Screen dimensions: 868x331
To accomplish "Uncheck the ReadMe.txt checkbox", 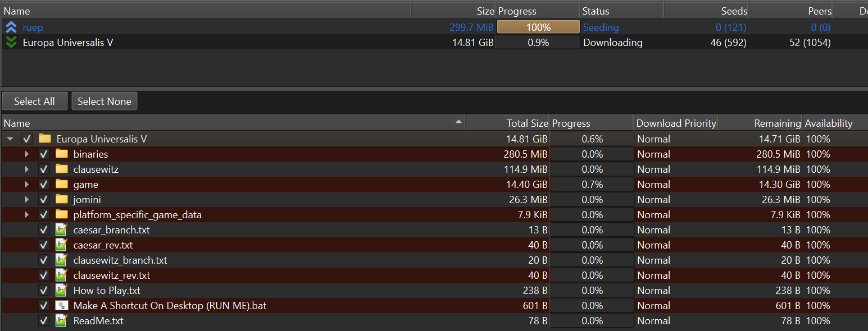I will 44,320.
